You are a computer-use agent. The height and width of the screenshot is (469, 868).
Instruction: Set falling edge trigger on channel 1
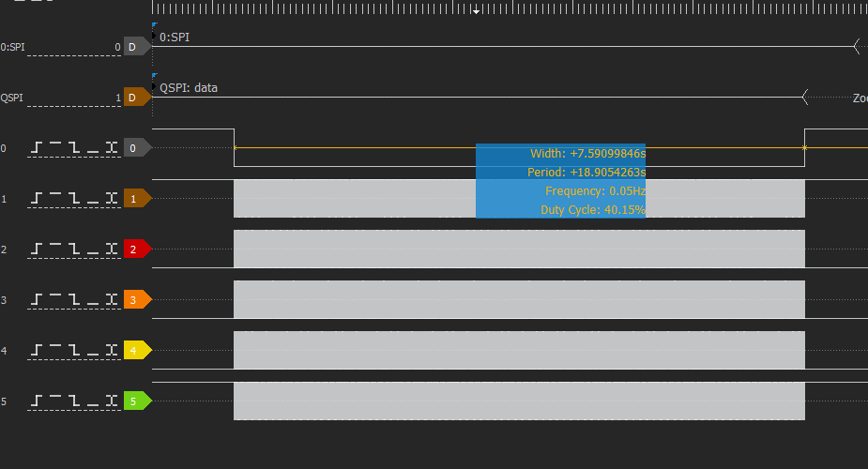pos(74,199)
